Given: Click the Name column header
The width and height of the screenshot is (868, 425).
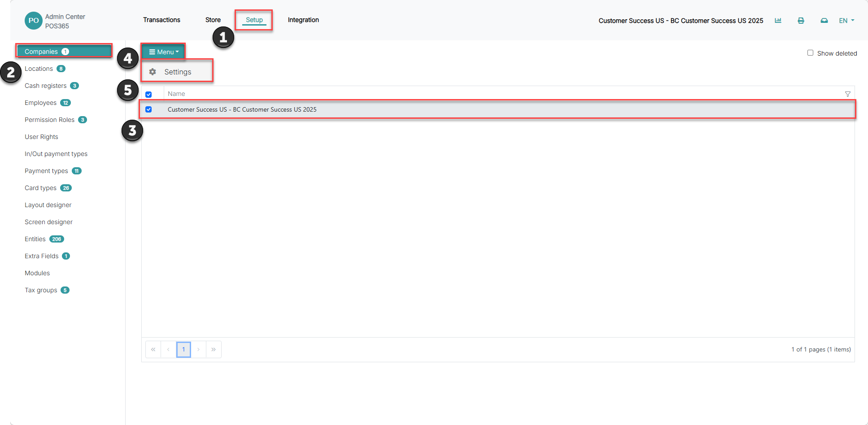Looking at the screenshot, I should (176, 94).
